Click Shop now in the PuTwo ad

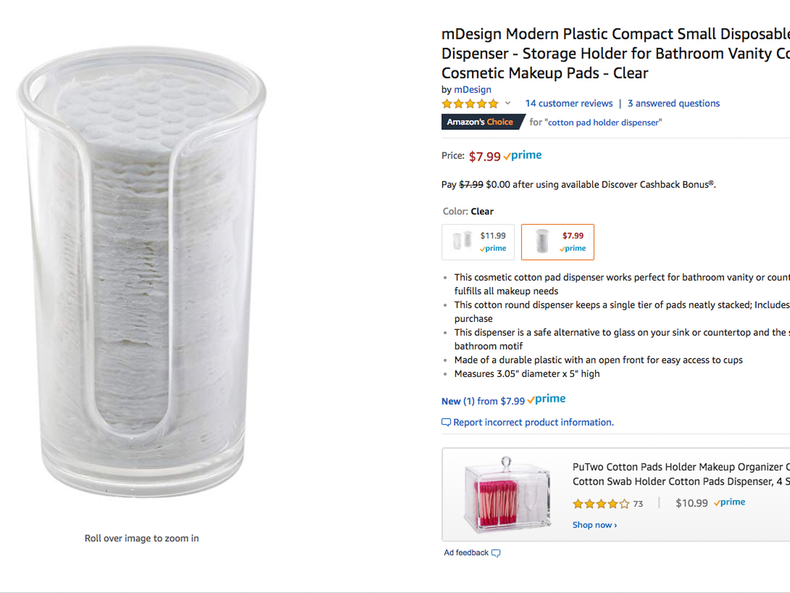click(594, 525)
